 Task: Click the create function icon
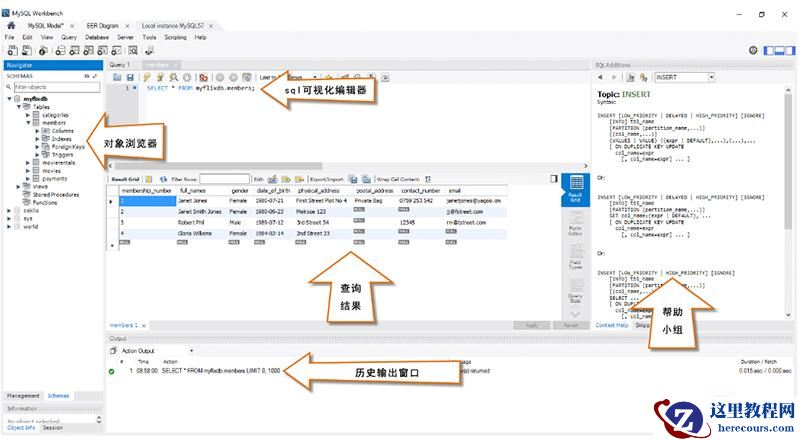(x=117, y=51)
